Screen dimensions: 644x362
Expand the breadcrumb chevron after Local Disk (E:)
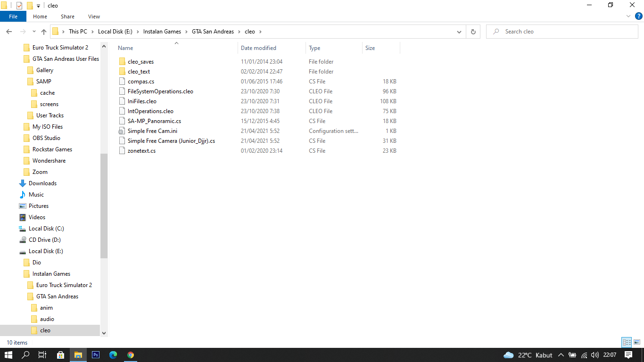click(138, 32)
